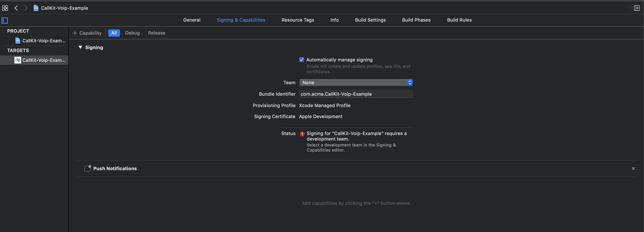The image size is (644, 232).
Task: Go back in editor history
Action: [16, 8]
